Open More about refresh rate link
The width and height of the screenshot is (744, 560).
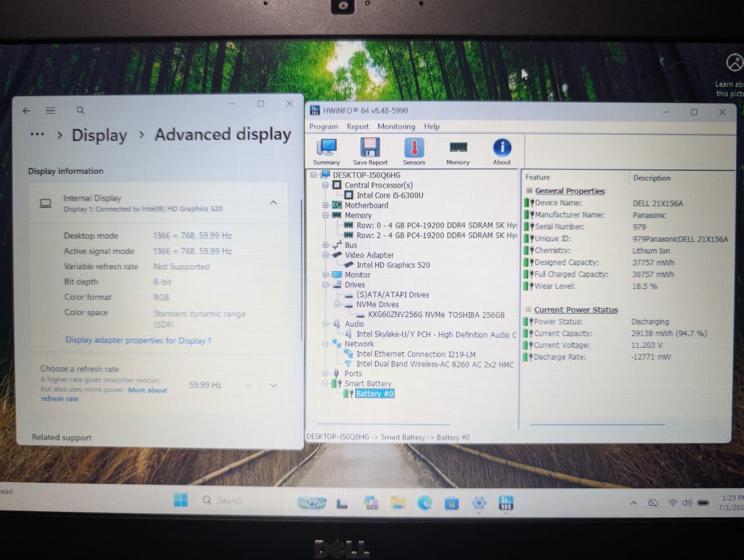(104, 394)
